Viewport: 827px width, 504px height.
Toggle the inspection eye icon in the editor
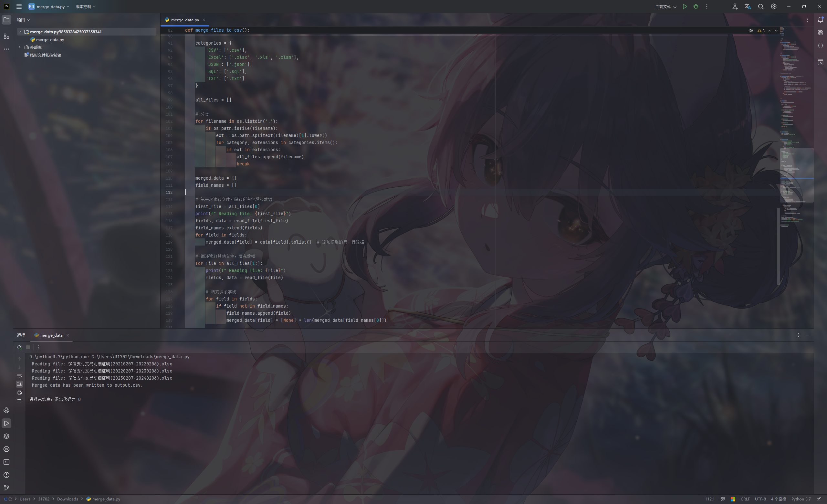click(x=750, y=31)
